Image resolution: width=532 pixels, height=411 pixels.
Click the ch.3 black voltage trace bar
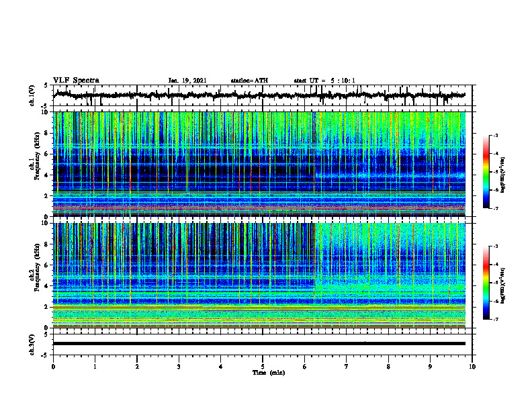259,344
